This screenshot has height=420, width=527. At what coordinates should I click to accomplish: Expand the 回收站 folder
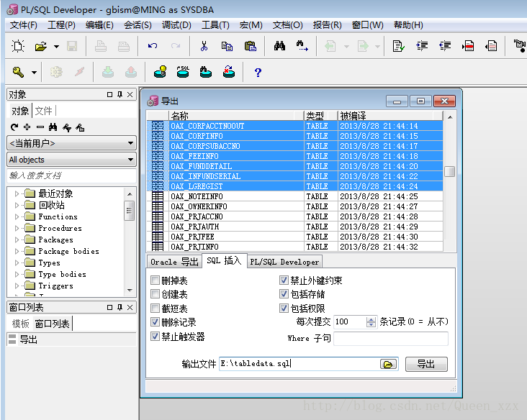[17, 205]
